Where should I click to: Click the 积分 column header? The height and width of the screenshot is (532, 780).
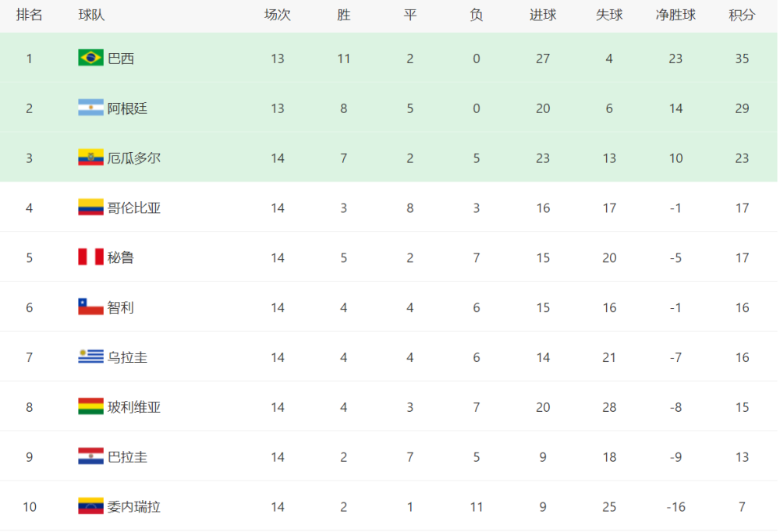(x=742, y=15)
